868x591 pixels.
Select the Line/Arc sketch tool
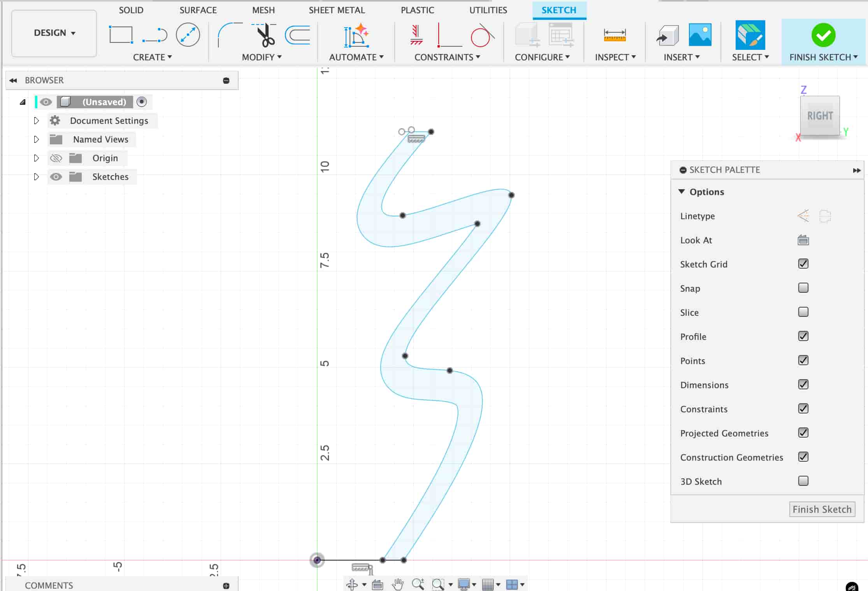coord(155,35)
